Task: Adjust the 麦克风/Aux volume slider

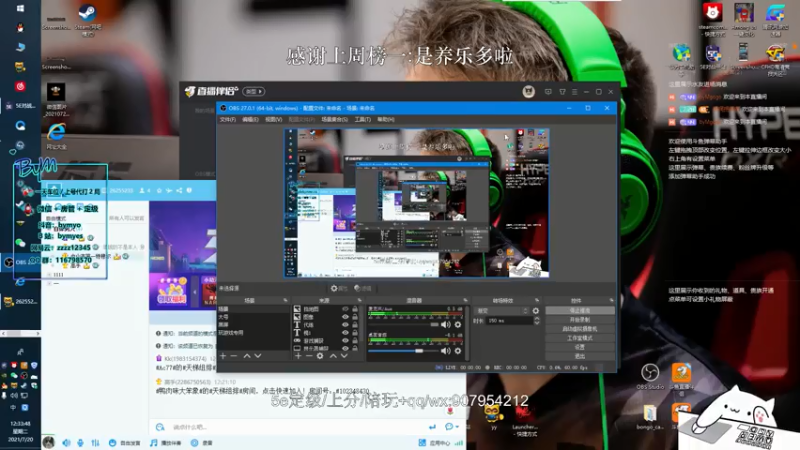Action: click(x=405, y=324)
